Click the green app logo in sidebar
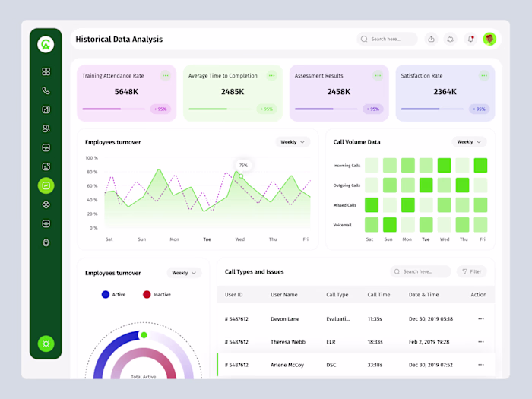This screenshot has height=399, width=532. (46, 44)
